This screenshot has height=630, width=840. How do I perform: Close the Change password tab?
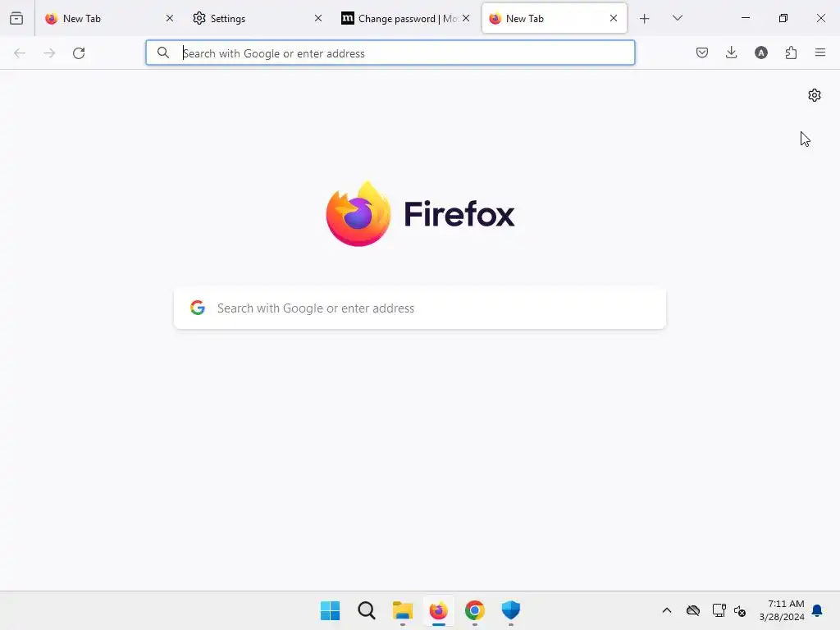(x=466, y=18)
